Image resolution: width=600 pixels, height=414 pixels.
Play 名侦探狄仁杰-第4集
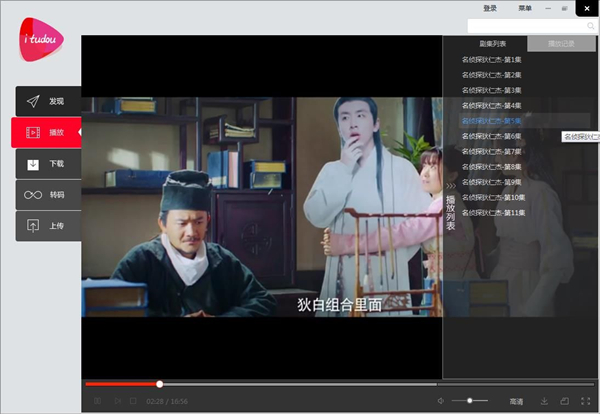(x=491, y=106)
